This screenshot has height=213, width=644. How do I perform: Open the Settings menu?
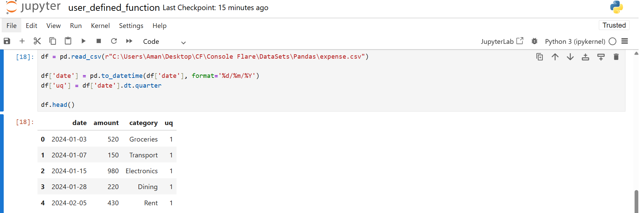131,26
